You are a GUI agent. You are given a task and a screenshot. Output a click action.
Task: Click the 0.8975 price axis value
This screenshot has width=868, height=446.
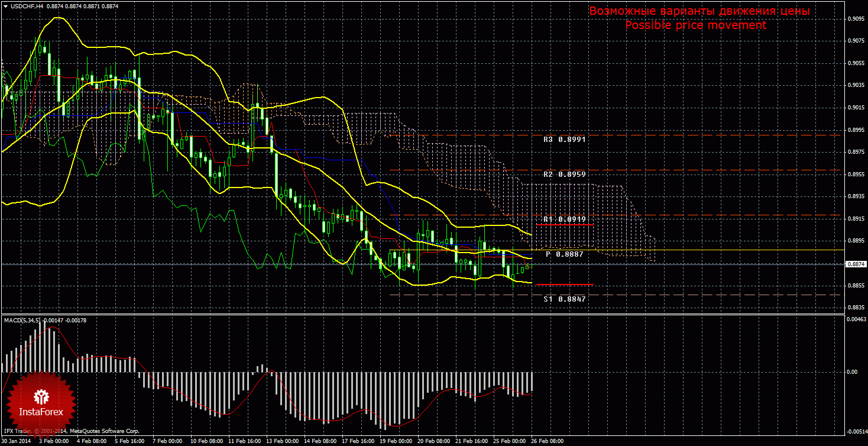(x=855, y=152)
